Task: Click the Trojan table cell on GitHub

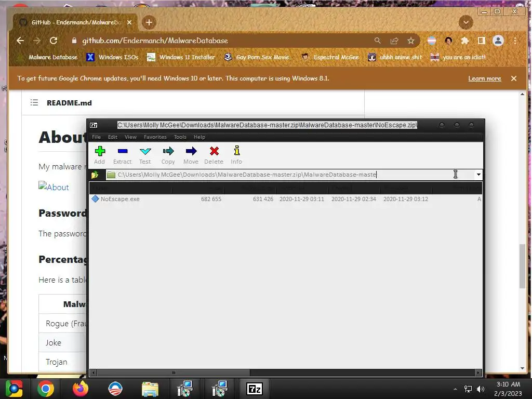Action: pos(62,362)
